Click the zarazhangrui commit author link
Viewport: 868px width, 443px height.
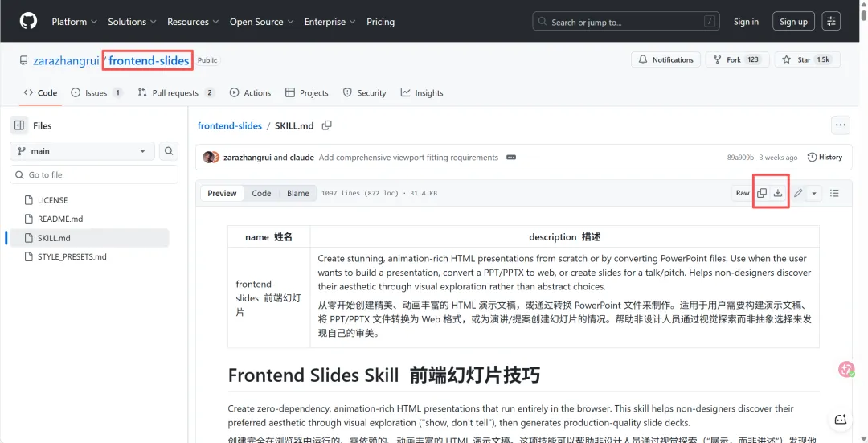(248, 158)
